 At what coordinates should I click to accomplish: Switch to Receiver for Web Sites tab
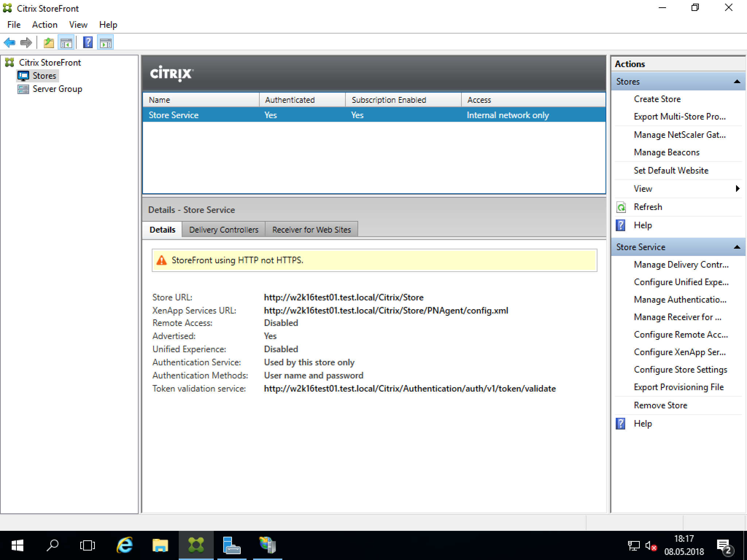[311, 230]
